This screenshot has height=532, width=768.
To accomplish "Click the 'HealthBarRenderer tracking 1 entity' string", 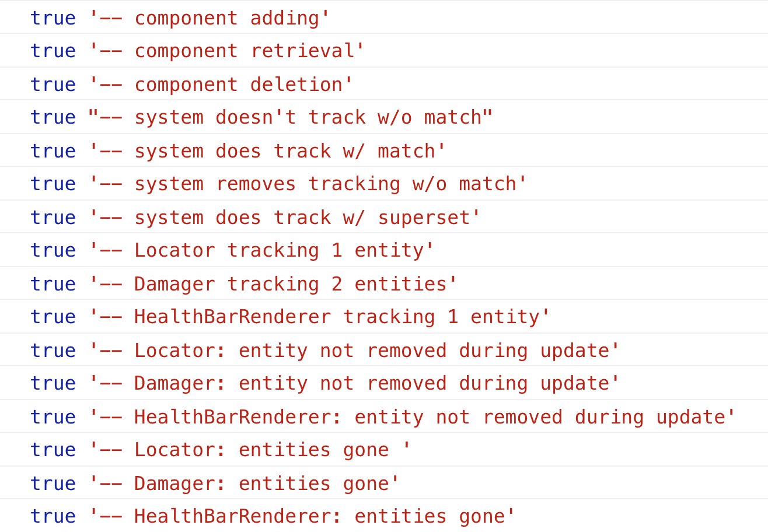I will click(x=319, y=317).
